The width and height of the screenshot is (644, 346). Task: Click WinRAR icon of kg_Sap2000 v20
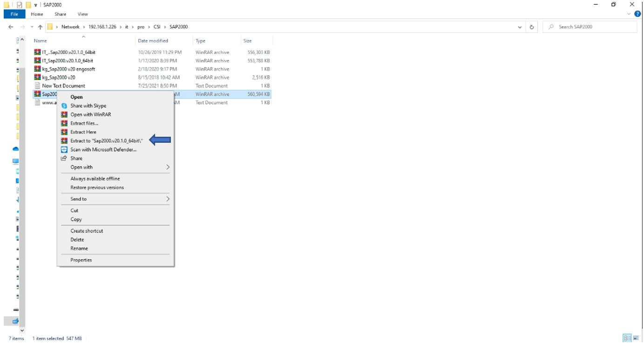point(37,77)
